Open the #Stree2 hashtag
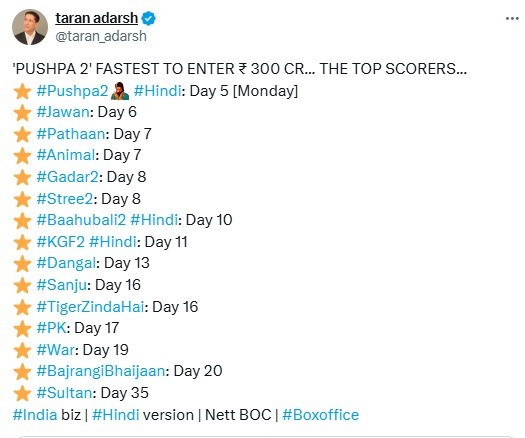 65,199
